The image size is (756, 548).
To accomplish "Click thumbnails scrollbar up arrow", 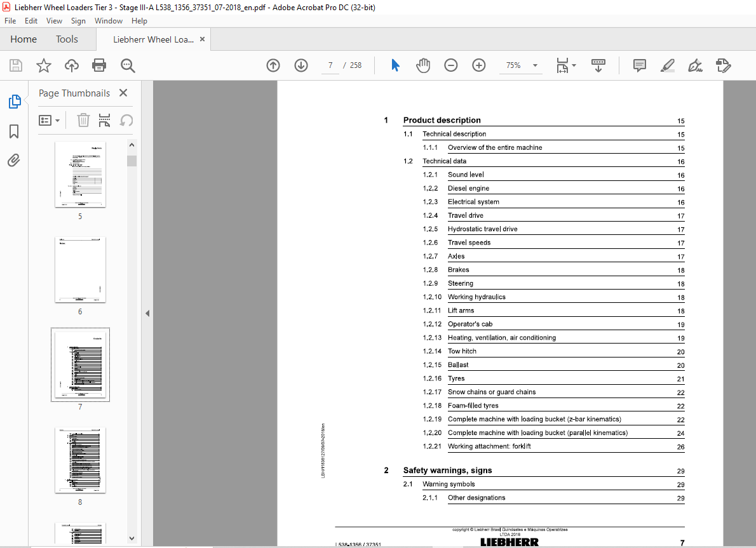I will coord(132,145).
